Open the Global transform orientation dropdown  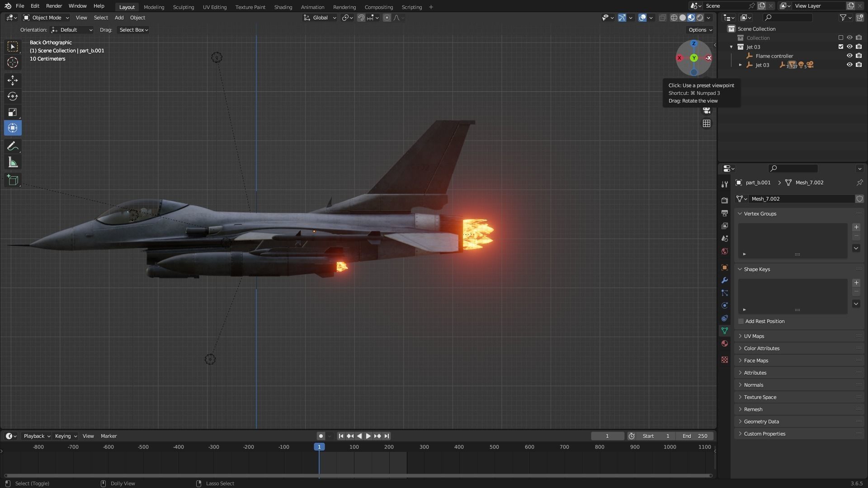320,18
